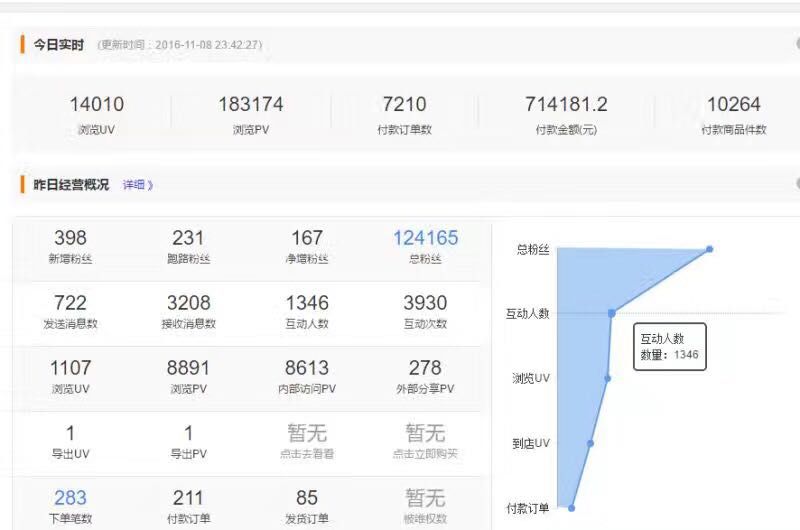Click the 互动人数 chart axis label
The height and width of the screenshot is (530, 800).
pos(528,314)
